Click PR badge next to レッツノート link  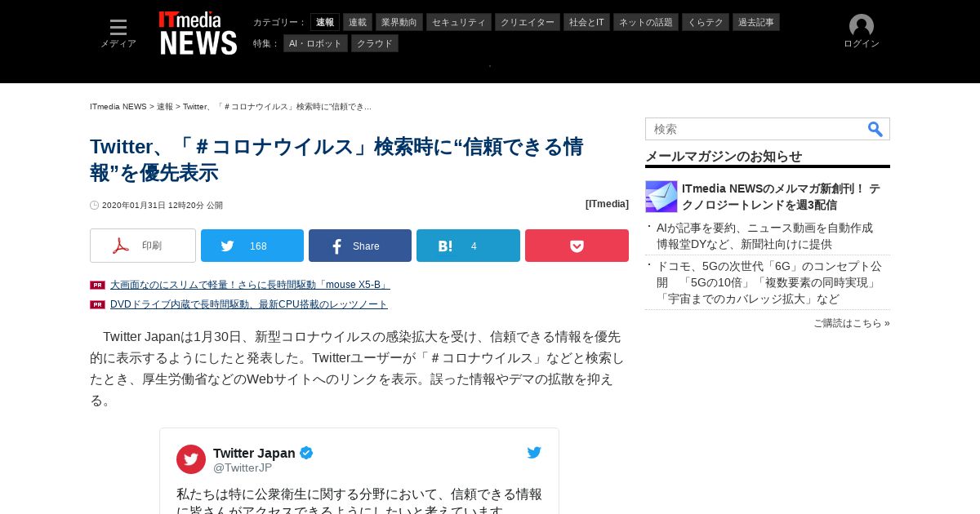(x=97, y=304)
